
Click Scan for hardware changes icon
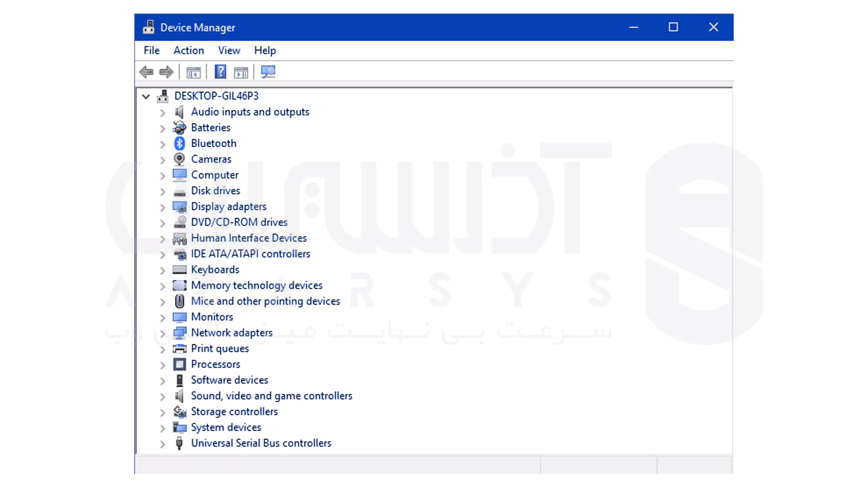point(268,72)
